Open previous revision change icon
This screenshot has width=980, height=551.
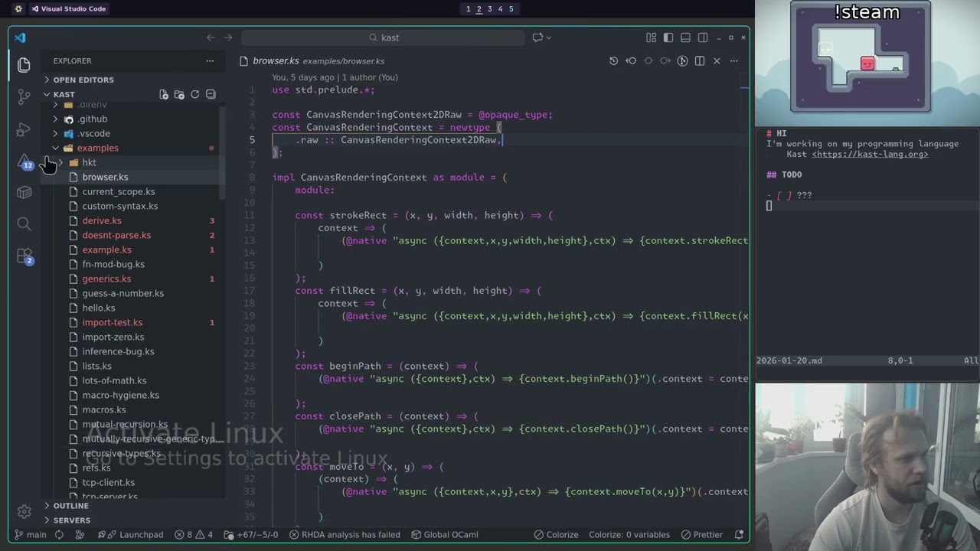(x=631, y=60)
